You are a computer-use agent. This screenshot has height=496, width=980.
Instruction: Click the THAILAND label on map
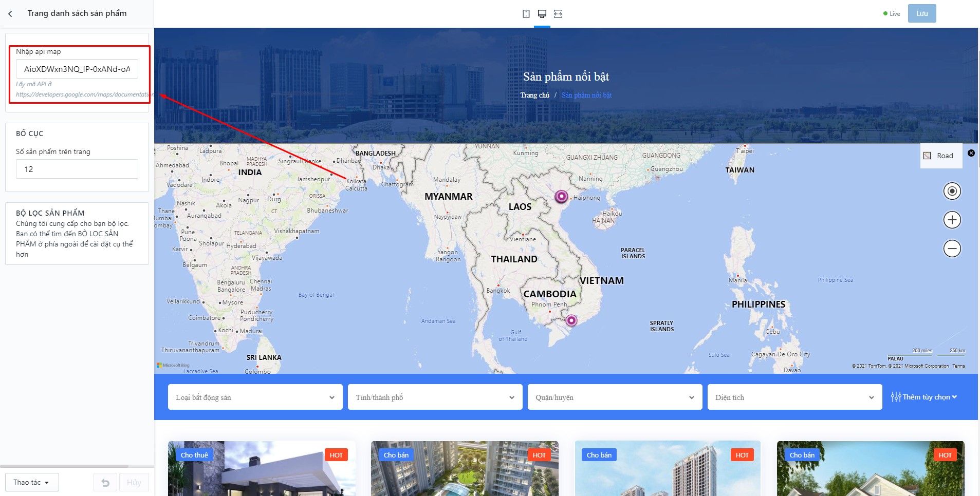coord(514,259)
